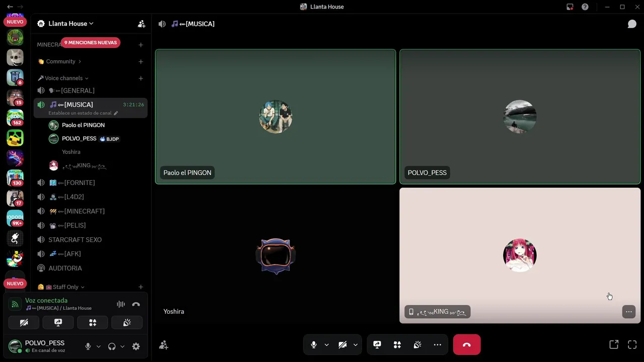The image size is (644, 362).
Task: Share screen from the voice panel
Action: click(x=58, y=323)
